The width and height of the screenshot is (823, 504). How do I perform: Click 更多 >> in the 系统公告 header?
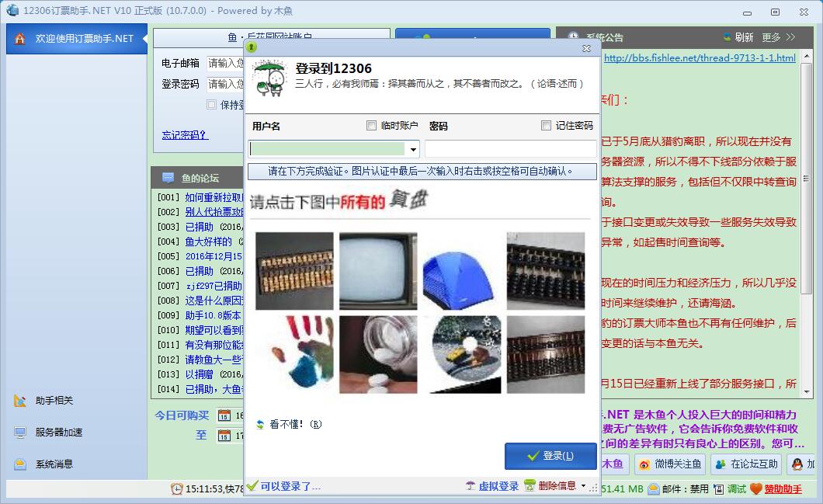[779, 37]
